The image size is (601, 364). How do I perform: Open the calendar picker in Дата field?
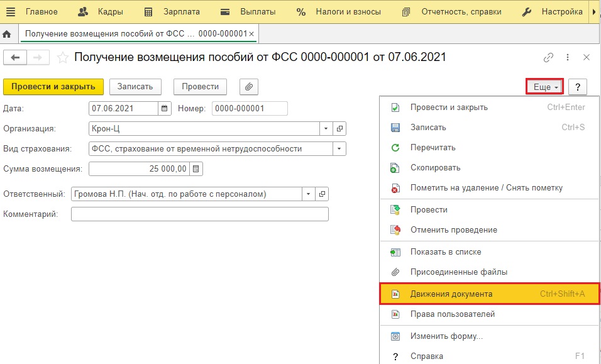point(165,108)
